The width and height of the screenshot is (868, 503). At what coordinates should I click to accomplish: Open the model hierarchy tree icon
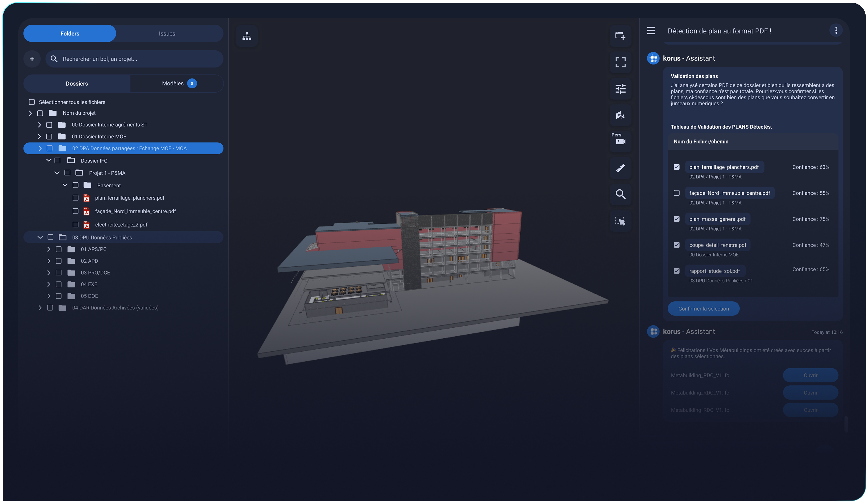(247, 36)
